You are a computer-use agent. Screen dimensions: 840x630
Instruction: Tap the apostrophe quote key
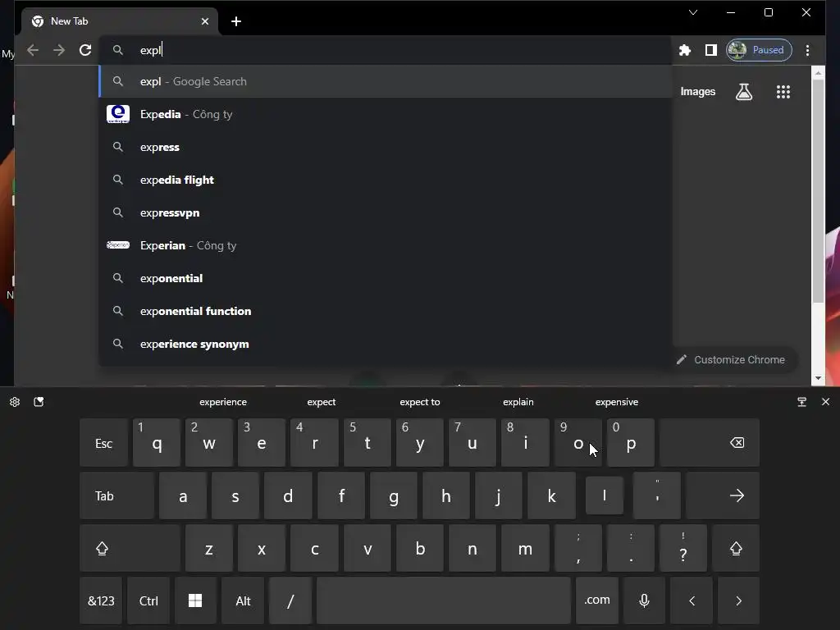pyautogui.click(x=657, y=495)
